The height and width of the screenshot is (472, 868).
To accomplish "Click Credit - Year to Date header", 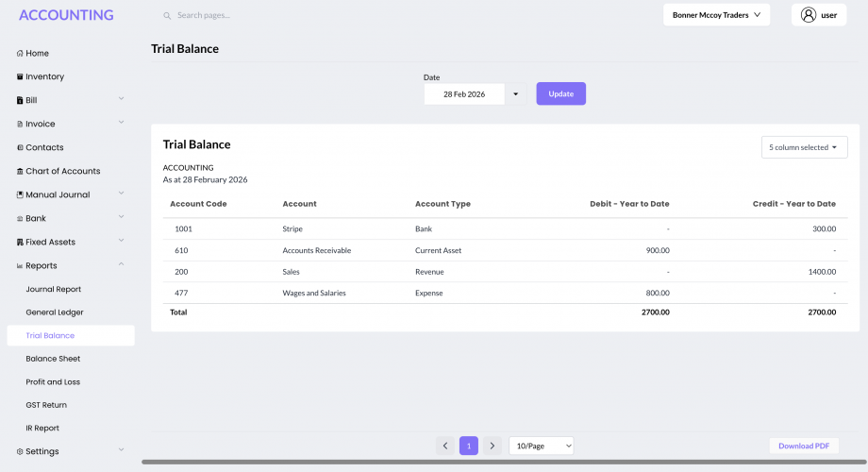I will [x=793, y=204].
